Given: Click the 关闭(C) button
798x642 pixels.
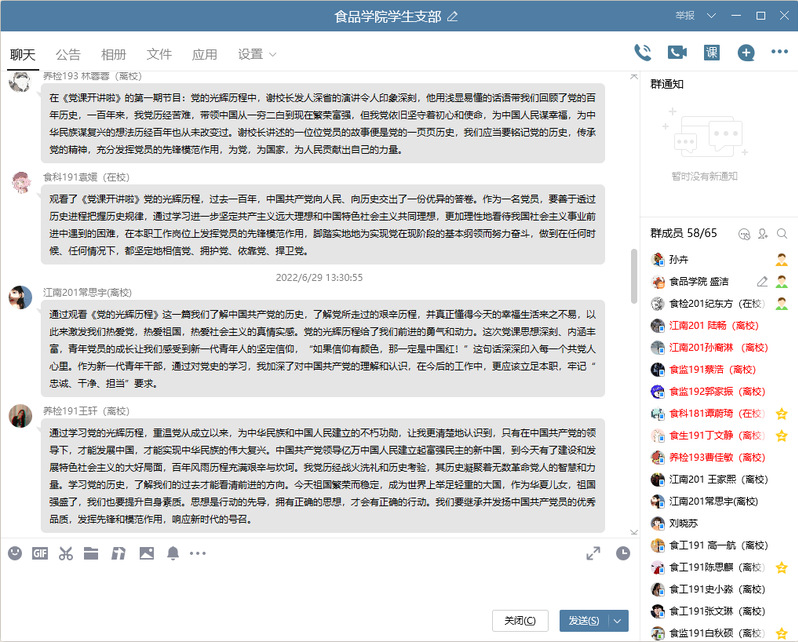Looking at the screenshot, I should (520, 621).
